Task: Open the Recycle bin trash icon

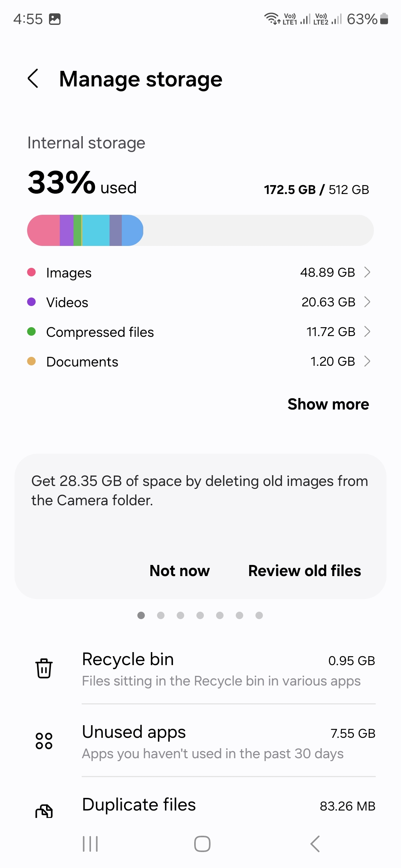Action: (x=44, y=668)
